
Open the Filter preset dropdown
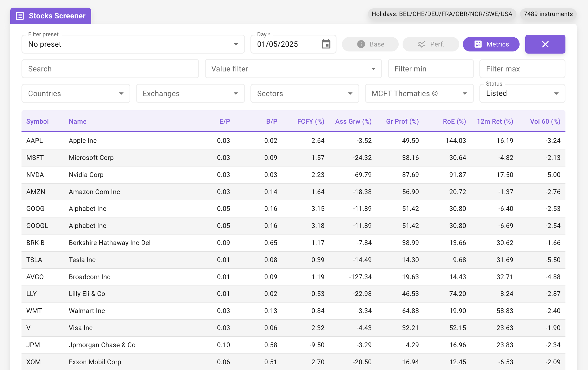133,44
